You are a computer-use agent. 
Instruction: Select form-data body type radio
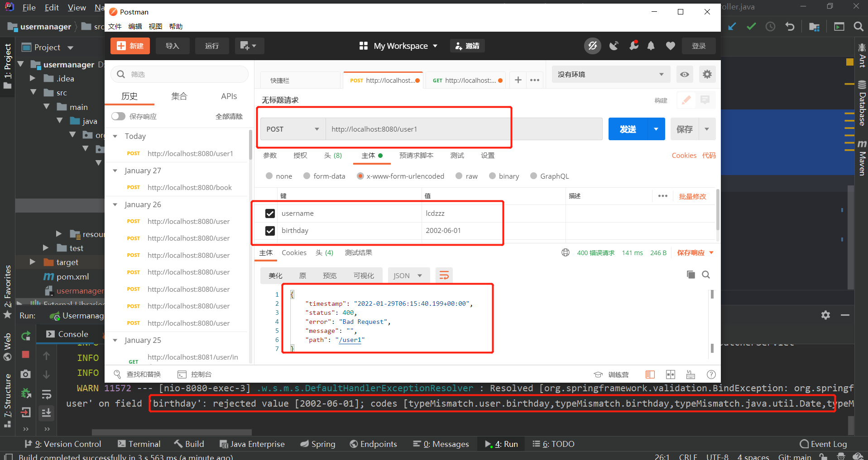[x=307, y=176]
